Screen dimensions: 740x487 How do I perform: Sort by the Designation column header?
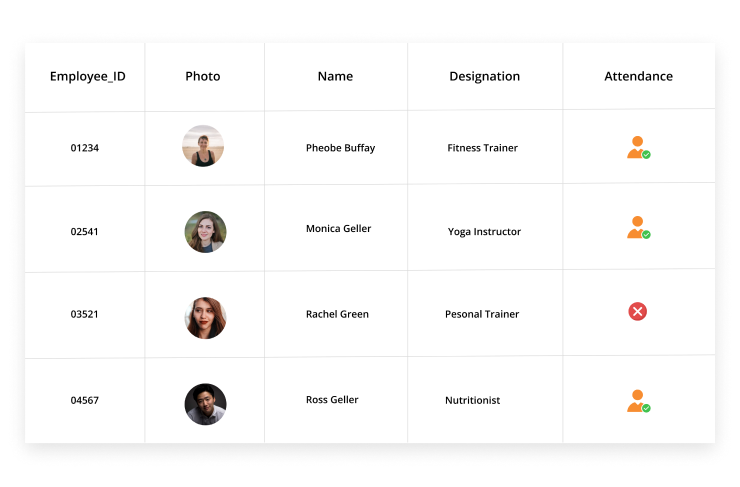[485, 76]
